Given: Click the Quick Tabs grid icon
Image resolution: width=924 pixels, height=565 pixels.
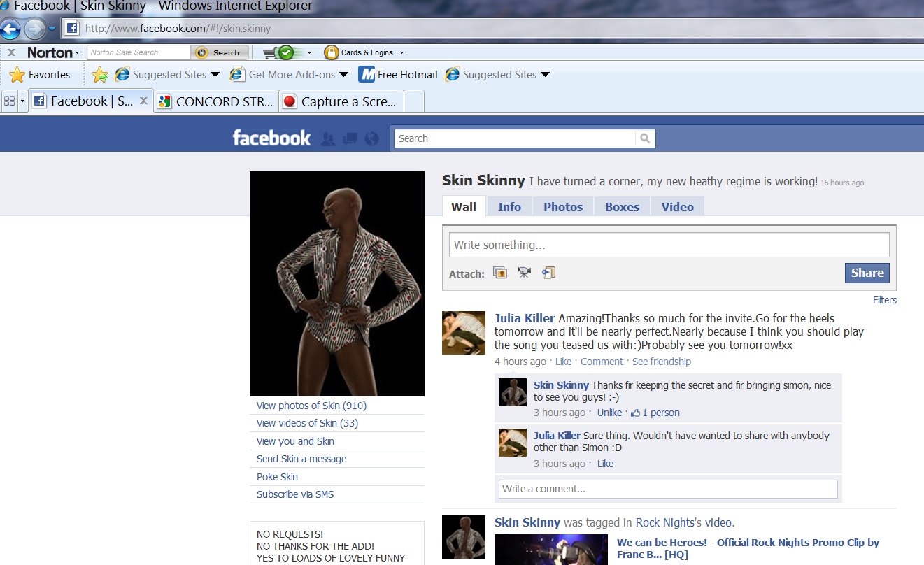Looking at the screenshot, I should tap(9, 101).
